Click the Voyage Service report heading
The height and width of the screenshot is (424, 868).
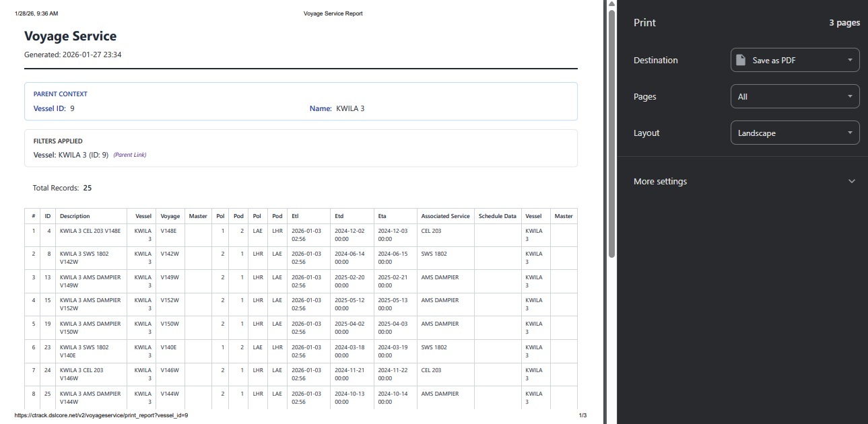click(70, 36)
